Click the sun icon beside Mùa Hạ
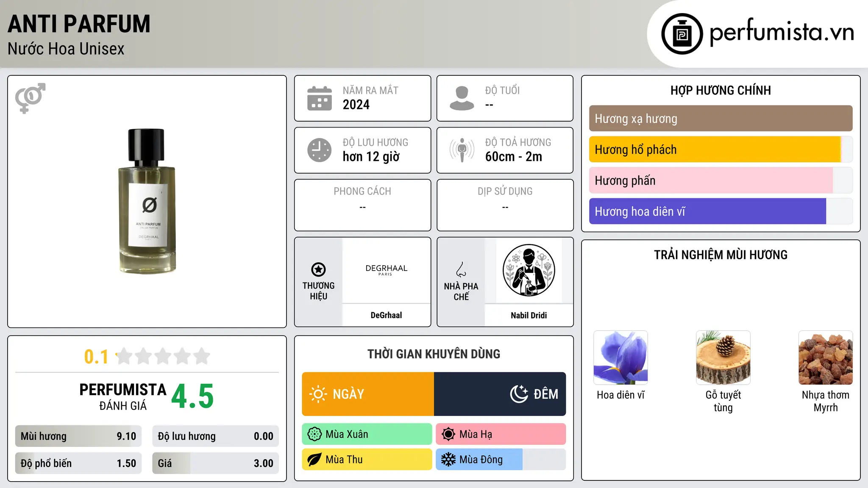Image resolution: width=868 pixels, height=488 pixels. click(x=448, y=434)
